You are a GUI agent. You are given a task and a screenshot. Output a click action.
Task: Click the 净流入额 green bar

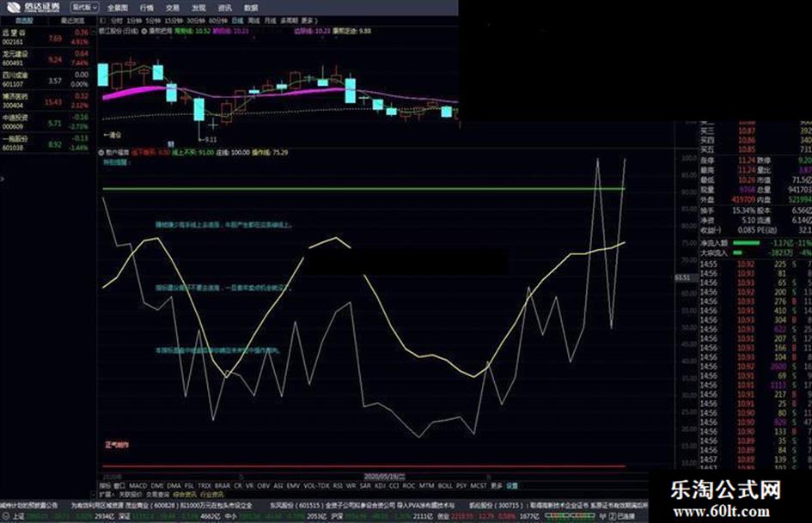click(746, 243)
